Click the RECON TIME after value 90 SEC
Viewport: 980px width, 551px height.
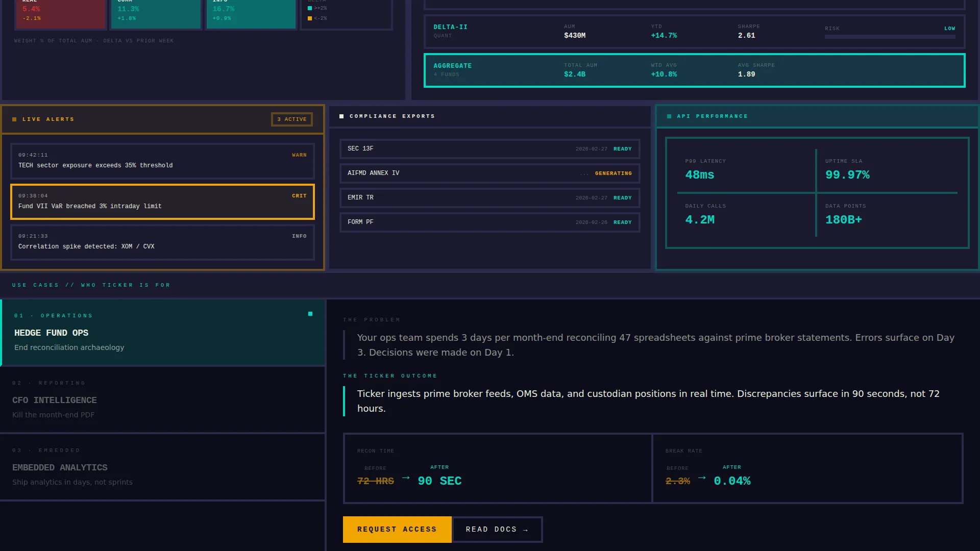click(x=439, y=481)
